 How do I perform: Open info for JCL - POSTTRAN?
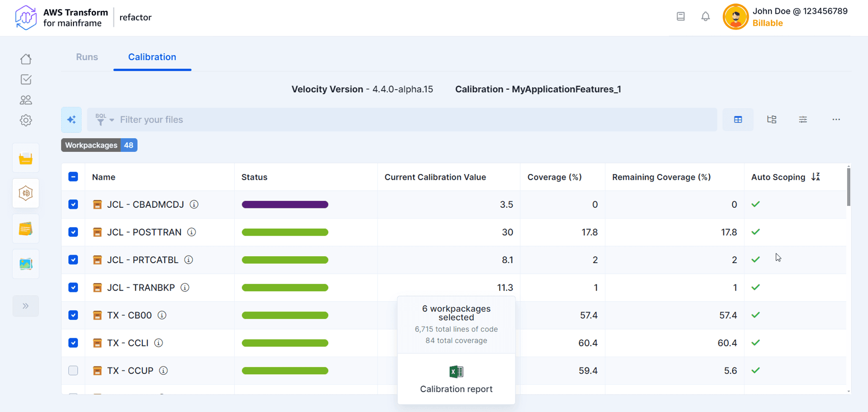tap(192, 232)
